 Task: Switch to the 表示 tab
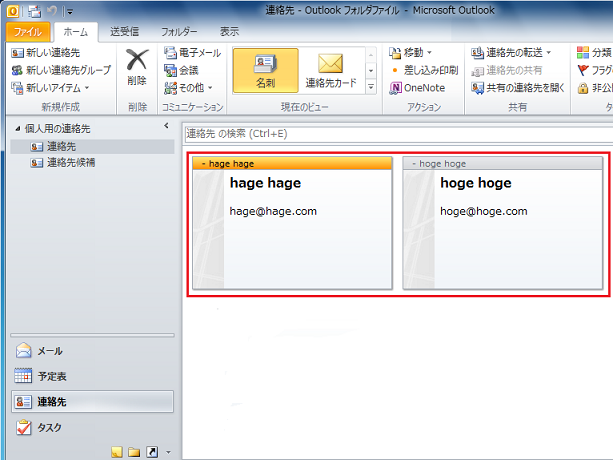pyautogui.click(x=229, y=32)
